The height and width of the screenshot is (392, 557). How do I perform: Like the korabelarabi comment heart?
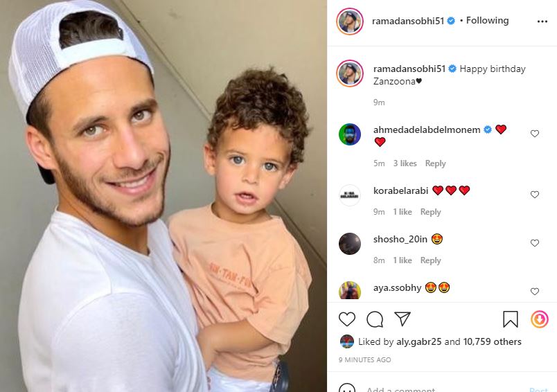coord(535,195)
